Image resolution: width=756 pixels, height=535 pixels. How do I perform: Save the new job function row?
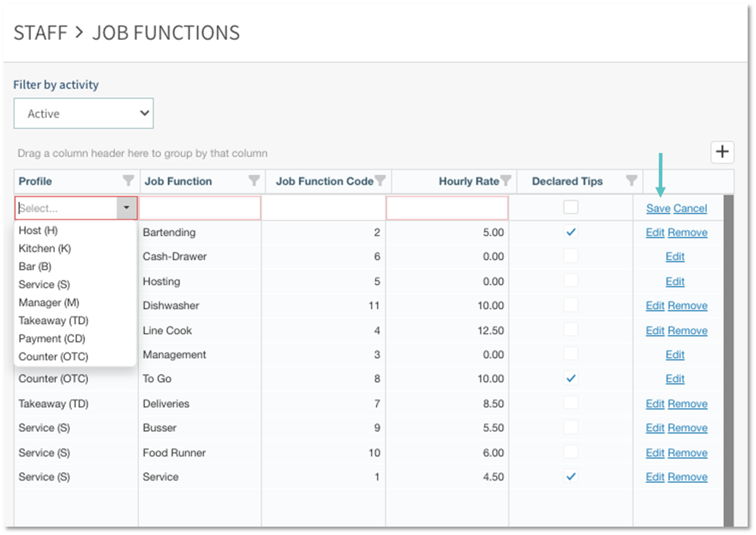[x=658, y=208]
